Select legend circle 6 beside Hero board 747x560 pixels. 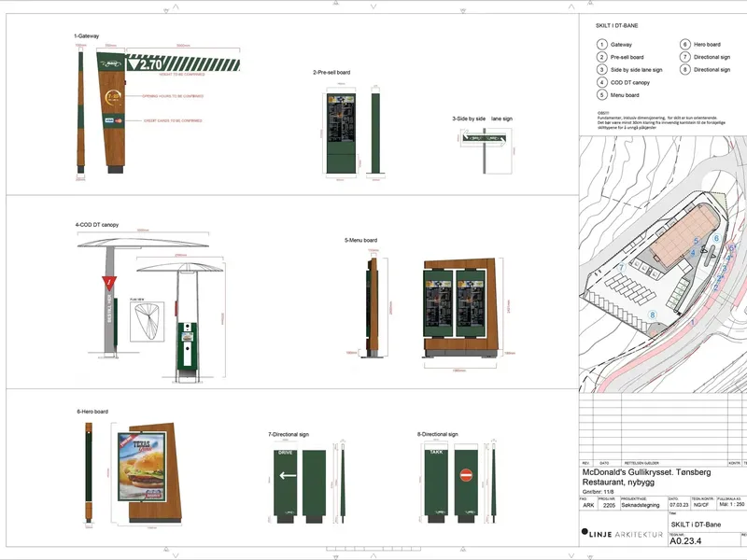point(685,44)
